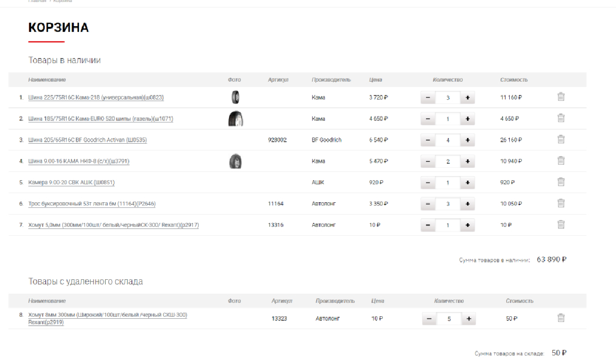Decrease quantity of КАМА НКФ-8 tire
The image size is (616, 364).
click(x=428, y=161)
